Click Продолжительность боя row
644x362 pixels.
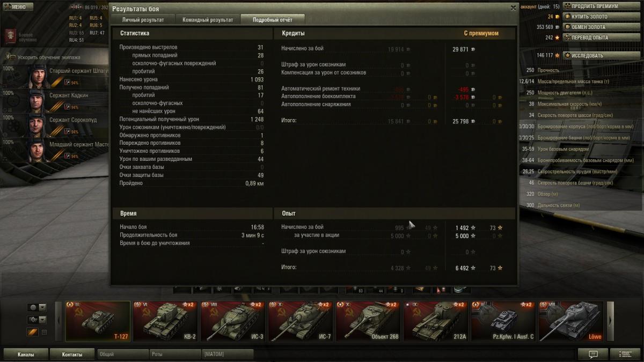(x=192, y=235)
